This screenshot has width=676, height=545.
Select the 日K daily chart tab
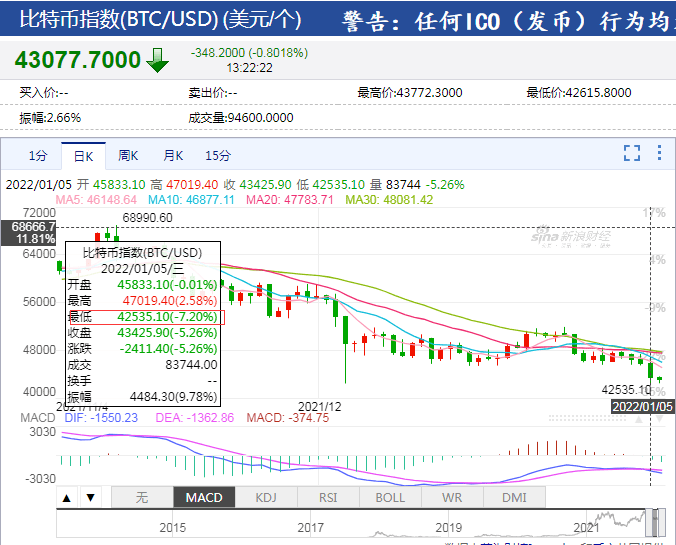[x=83, y=156]
